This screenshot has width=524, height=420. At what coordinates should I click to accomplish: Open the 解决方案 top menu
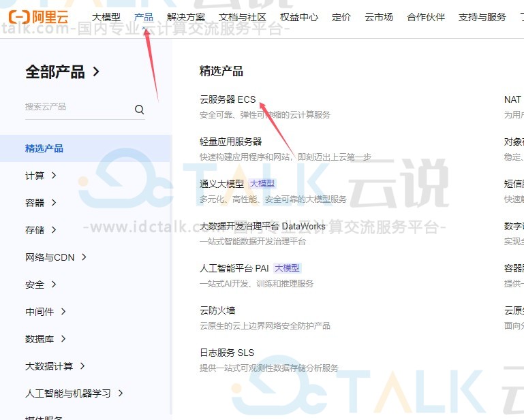point(186,17)
